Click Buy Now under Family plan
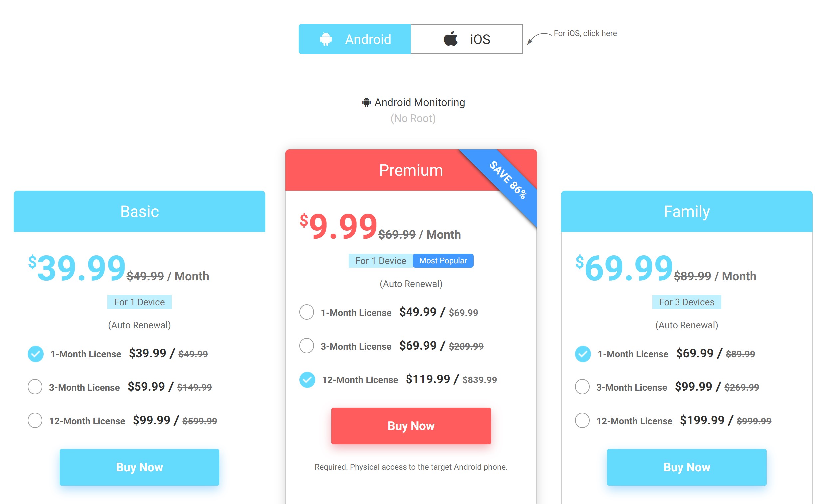 686,467
